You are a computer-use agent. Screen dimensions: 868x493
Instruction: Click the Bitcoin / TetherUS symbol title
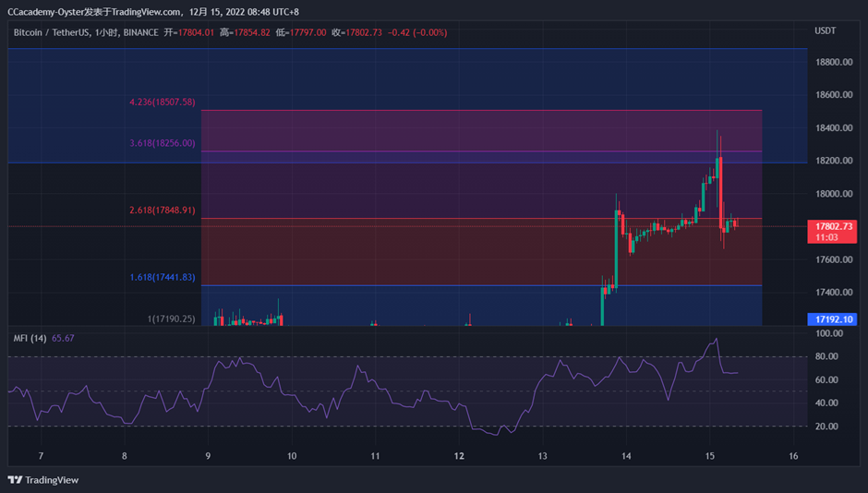[x=51, y=32]
